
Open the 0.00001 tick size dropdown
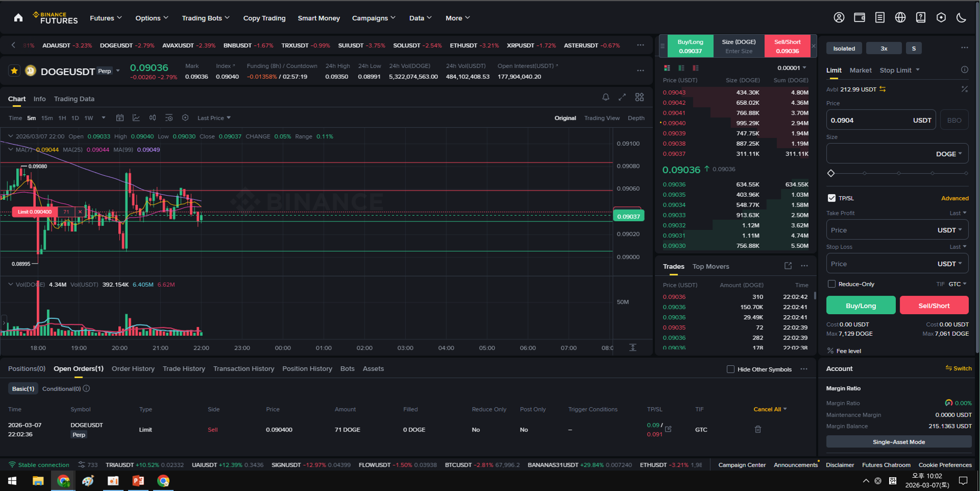point(792,68)
